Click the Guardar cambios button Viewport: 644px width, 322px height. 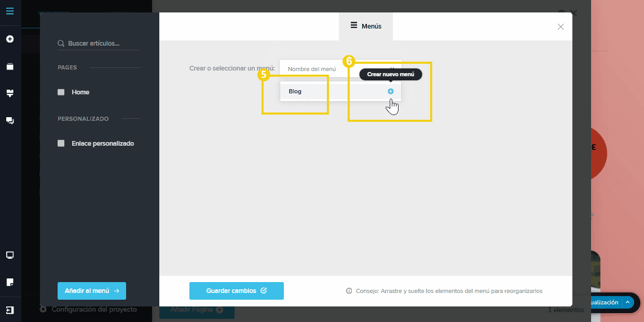coord(236,291)
